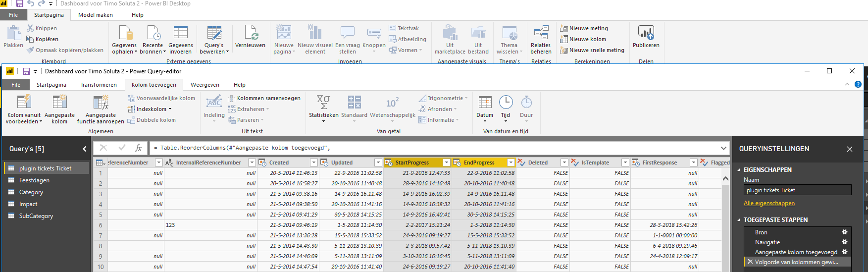
Task: Click Gegevens ophalen in Power BI Desktop
Action: 124,40
